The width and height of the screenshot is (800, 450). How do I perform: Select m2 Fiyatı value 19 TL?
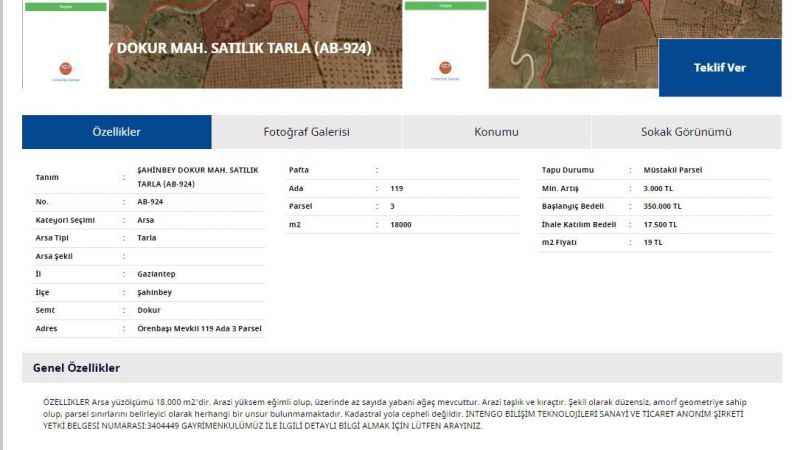tap(653, 242)
